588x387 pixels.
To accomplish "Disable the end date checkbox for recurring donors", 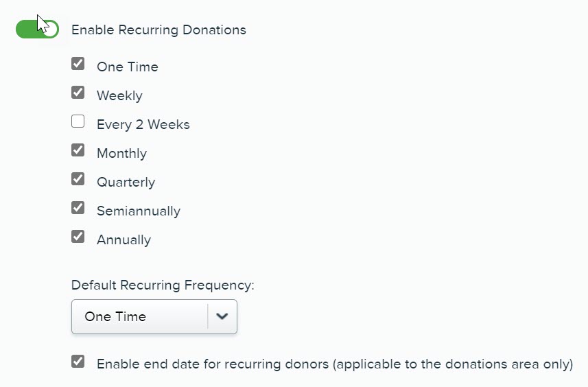I will (78, 362).
